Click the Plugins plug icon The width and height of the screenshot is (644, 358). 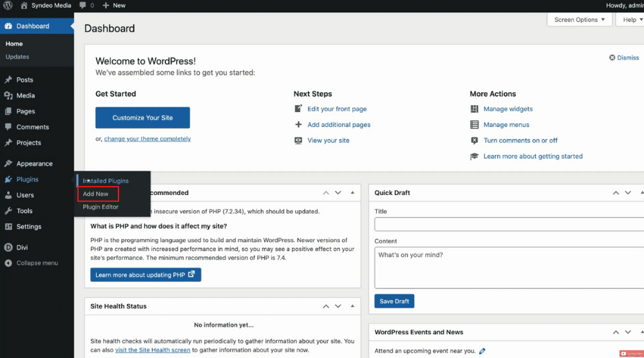8,180
